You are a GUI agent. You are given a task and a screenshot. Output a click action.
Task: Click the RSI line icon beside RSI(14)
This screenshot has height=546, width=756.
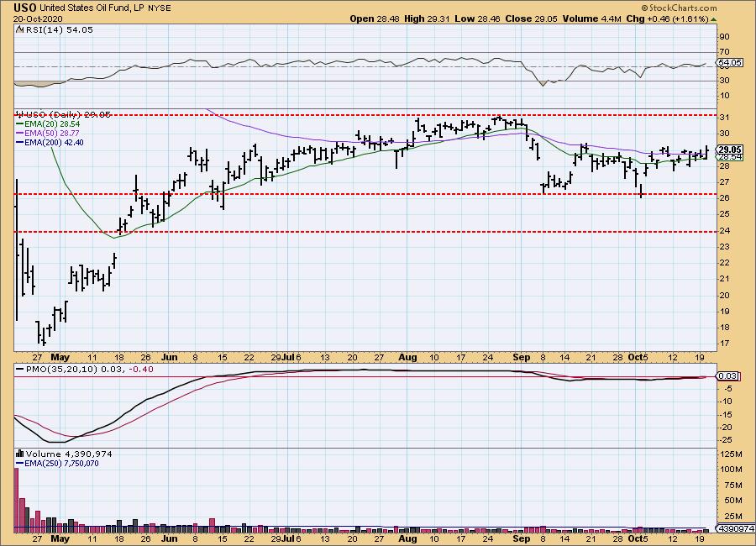click(x=19, y=29)
